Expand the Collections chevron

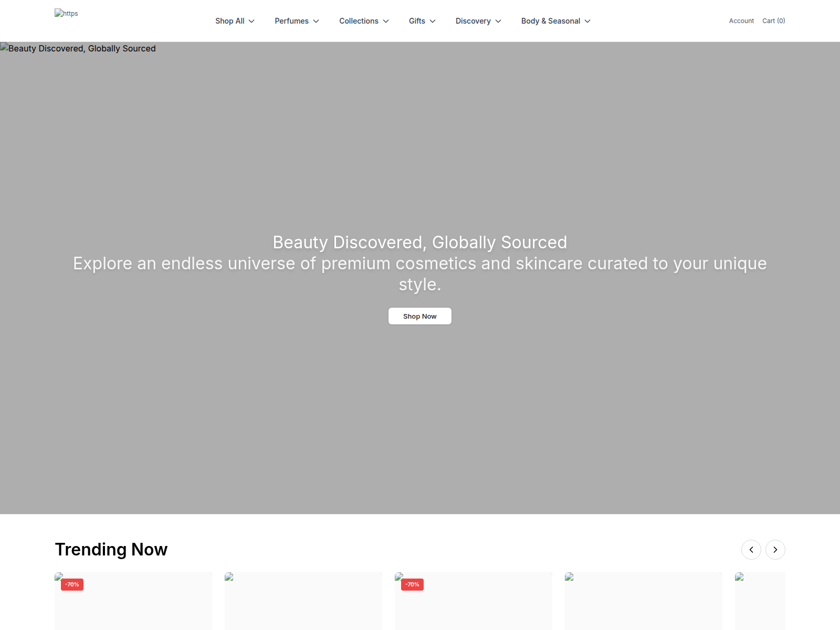click(386, 21)
